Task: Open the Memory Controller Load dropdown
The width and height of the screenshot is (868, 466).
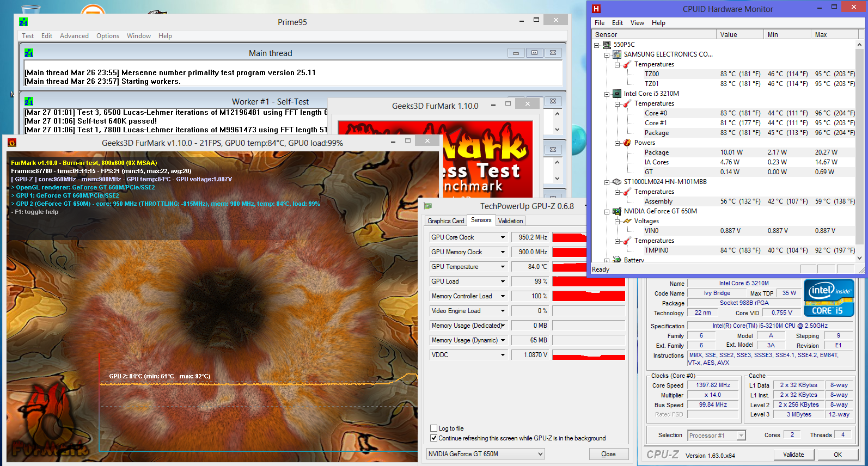Action: pyautogui.click(x=503, y=296)
